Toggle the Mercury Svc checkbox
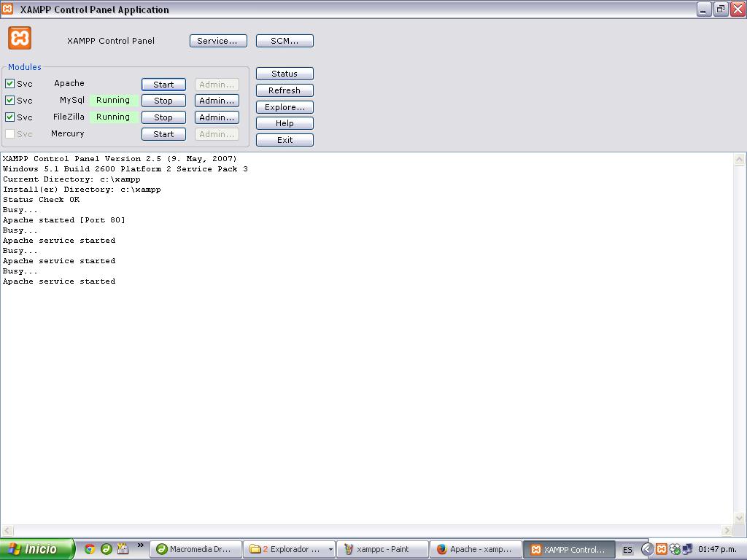 (x=9, y=134)
